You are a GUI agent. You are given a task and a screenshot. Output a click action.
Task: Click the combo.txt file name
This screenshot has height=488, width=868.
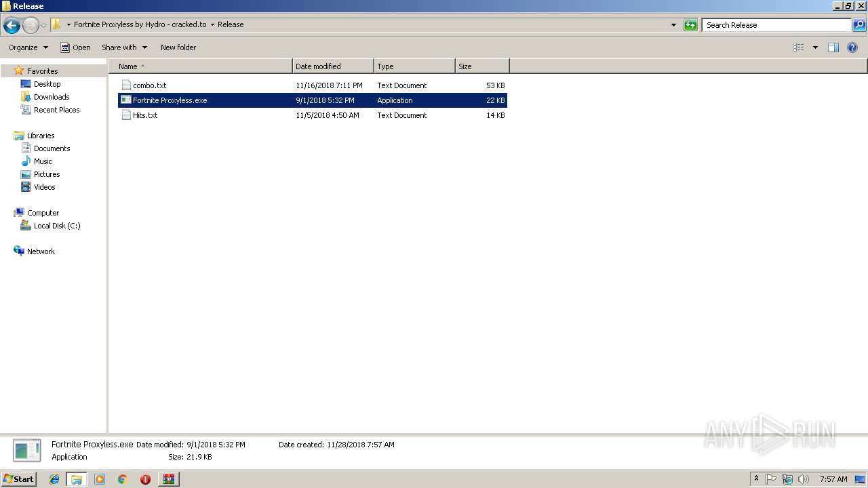(150, 85)
